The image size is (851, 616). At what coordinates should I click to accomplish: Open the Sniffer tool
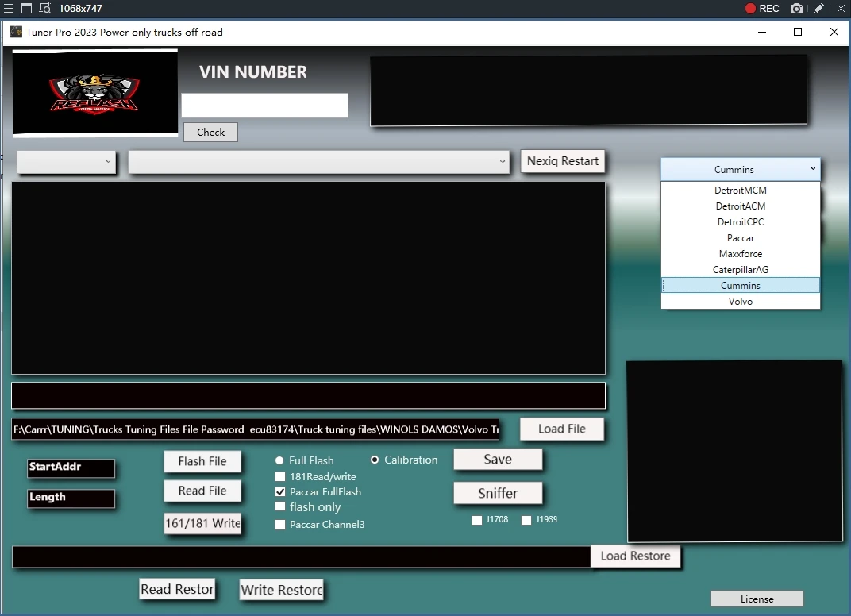coord(498,493)
